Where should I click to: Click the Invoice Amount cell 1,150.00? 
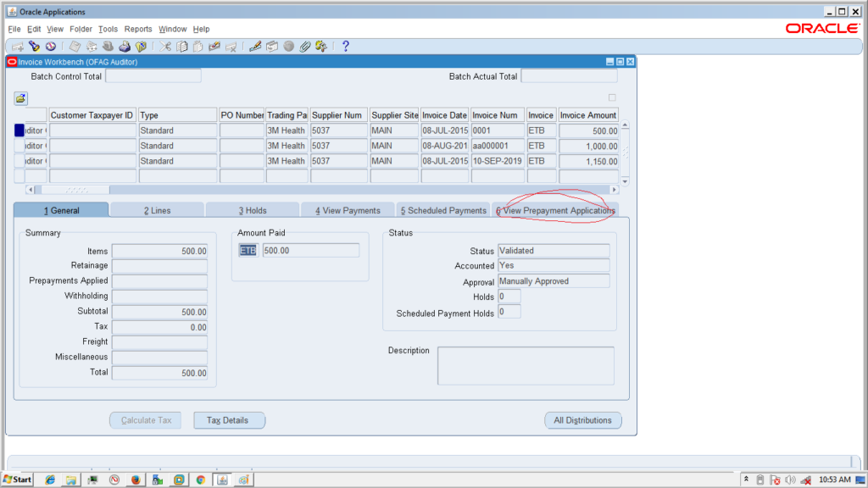pyautogui.click(x=588, y=161)
